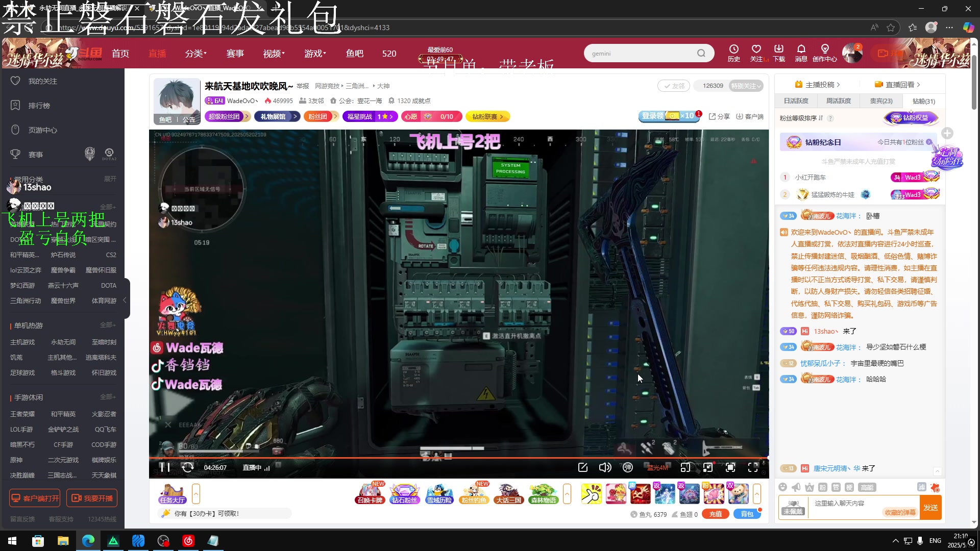
Task: Click the chat input 这里输入聊天内容
Action: pos(865,507)
